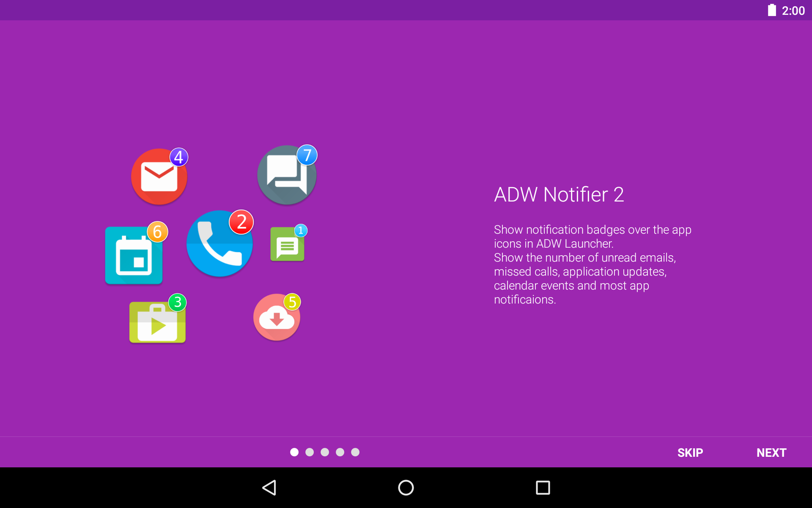
Task: Open recent apps with square button
Action: [543, 488]
